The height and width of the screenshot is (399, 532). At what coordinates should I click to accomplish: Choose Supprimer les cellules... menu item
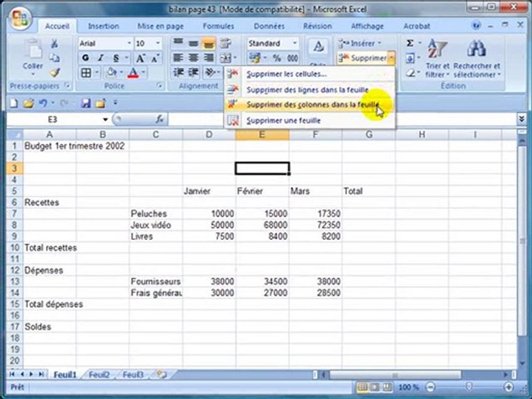pos(309,74)
